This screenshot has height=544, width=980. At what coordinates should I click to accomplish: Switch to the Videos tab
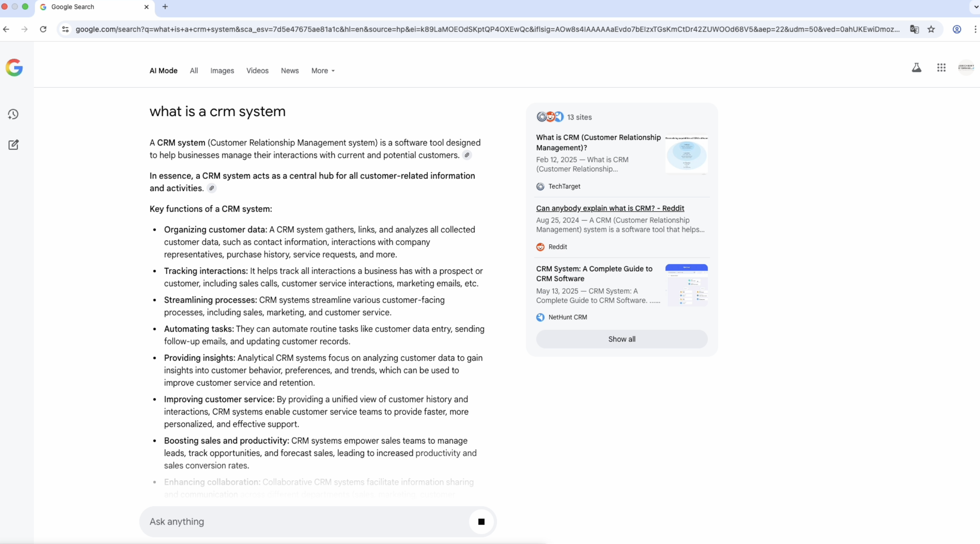[257, 71]
